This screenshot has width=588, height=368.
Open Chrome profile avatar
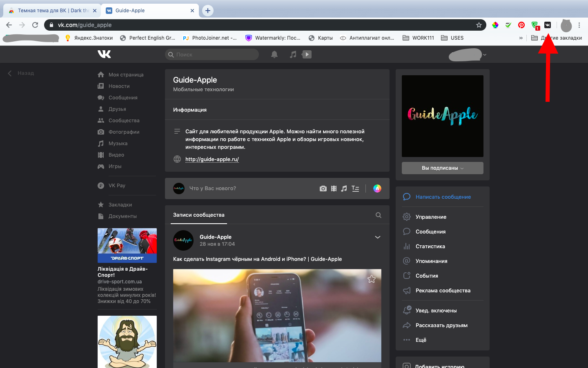pos(566,25)
